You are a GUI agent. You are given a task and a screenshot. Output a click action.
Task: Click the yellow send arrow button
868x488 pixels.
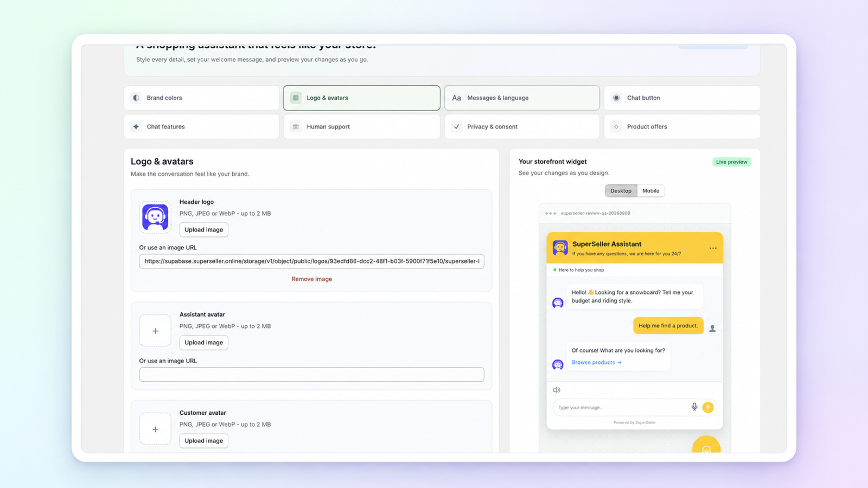click(x=708, y=407)
